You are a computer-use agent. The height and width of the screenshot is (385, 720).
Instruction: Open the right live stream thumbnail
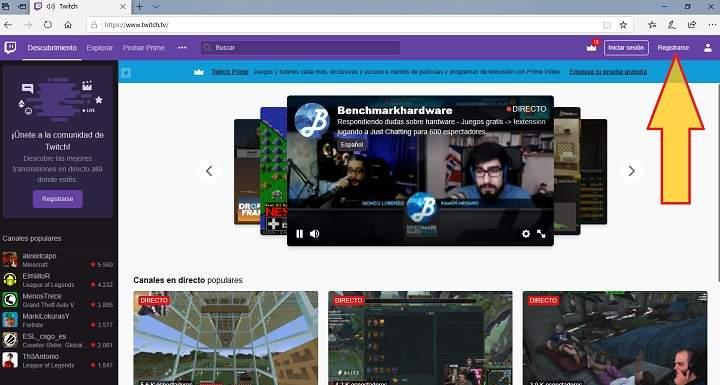click(615, 338)
